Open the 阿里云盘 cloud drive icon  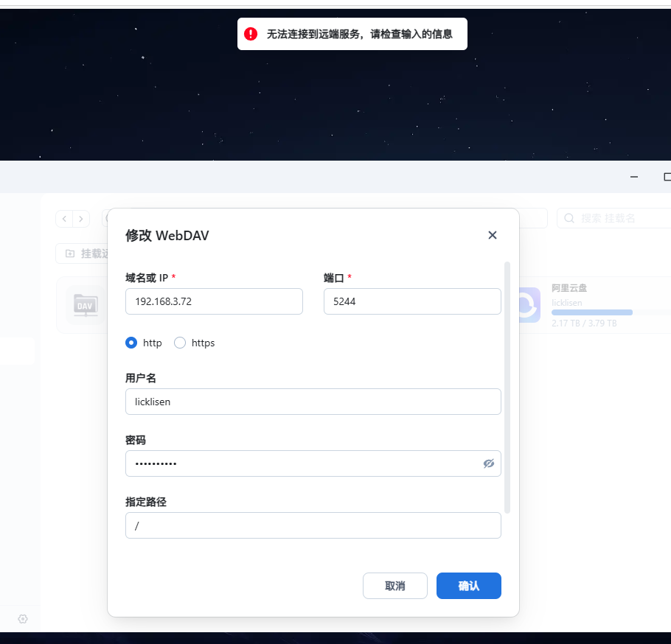point(529,305)
